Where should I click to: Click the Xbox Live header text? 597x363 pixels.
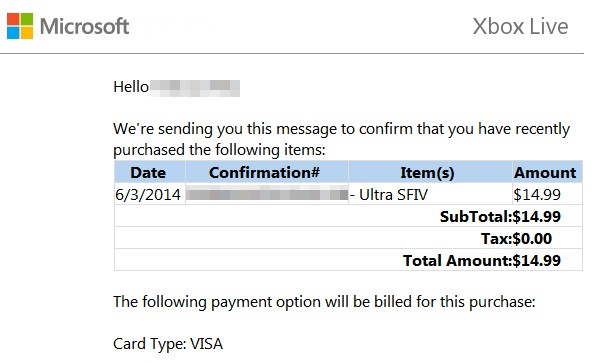coord(520,27)
